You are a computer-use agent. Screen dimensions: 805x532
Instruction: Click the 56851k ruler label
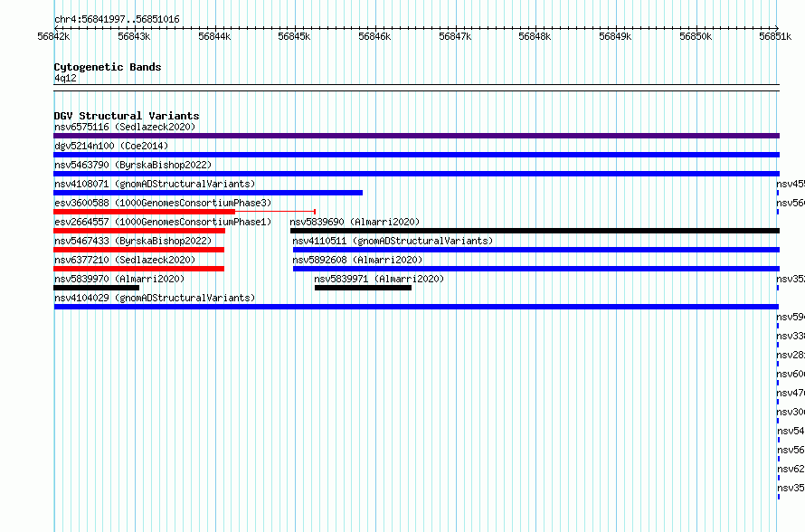coord(776,36)
